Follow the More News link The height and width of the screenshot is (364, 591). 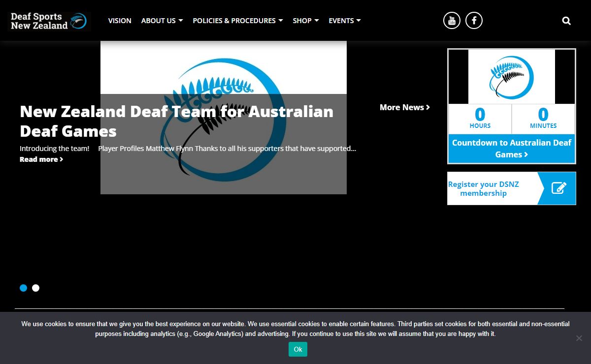click(405, 107)
